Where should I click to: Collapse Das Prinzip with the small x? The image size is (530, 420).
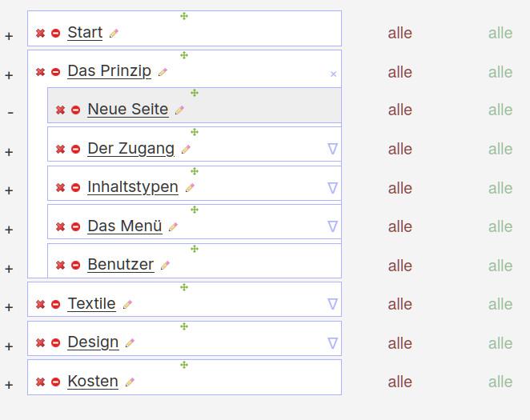click(x=333, y=74)
